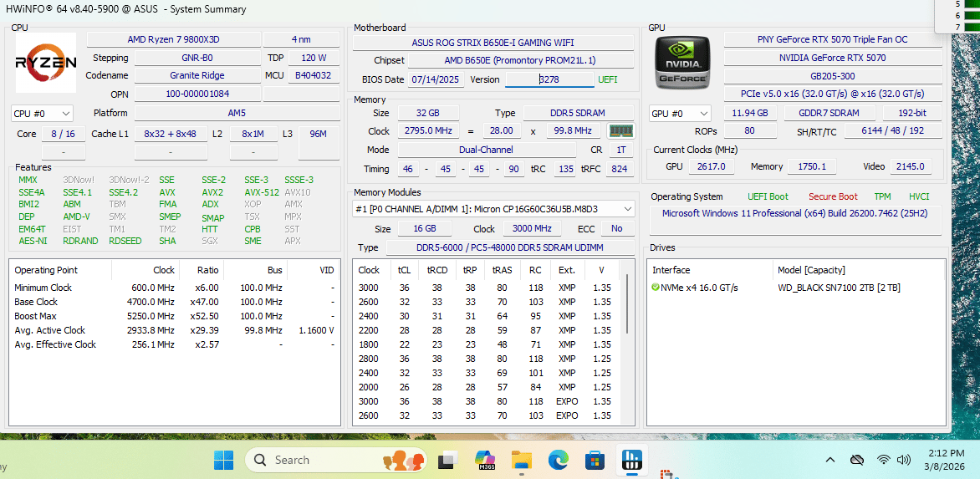The height and width of the screenshot is (479, 980).
Task: Click the ASUS ROG STRIX B650E-I motherboard field
Action: [x=493, y=43]
